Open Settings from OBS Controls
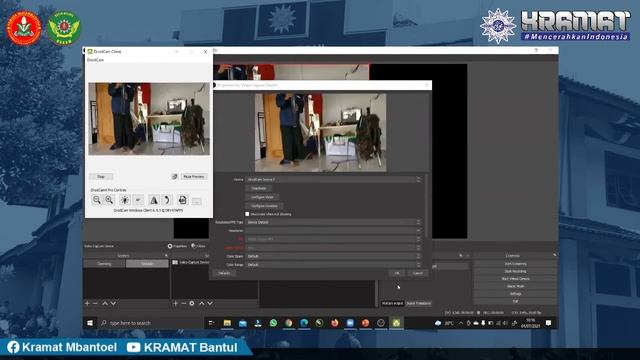This screenshot has height=360, width=640. (516, 294)
